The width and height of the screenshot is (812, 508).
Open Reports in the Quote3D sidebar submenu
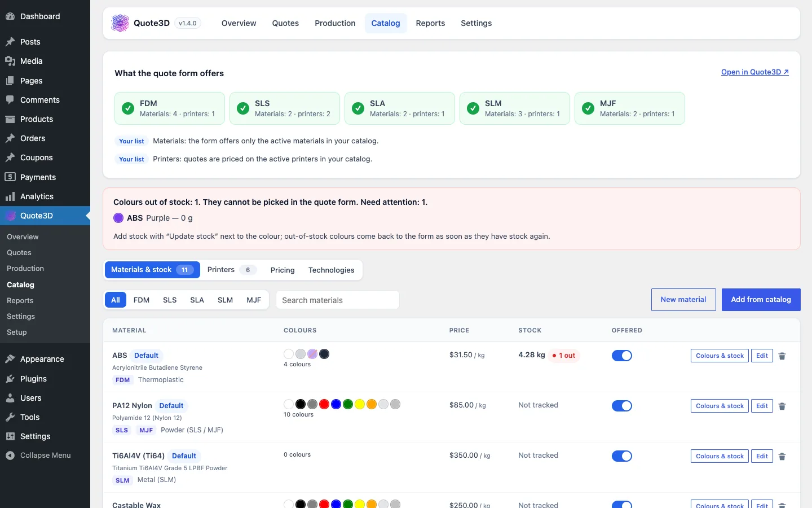[x=20, y=300]
